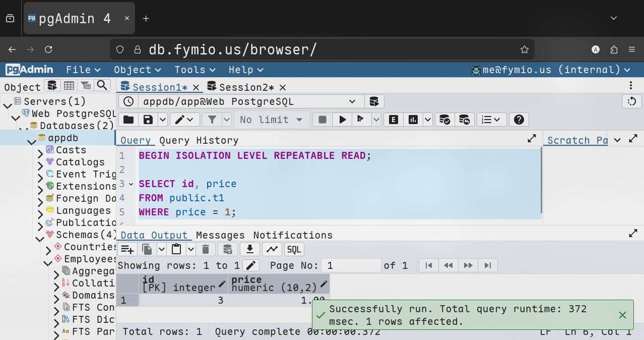Open the Graph Visualiser icon
The width and height of the screenshot is (644, 340).
click(x=272, y=249)
